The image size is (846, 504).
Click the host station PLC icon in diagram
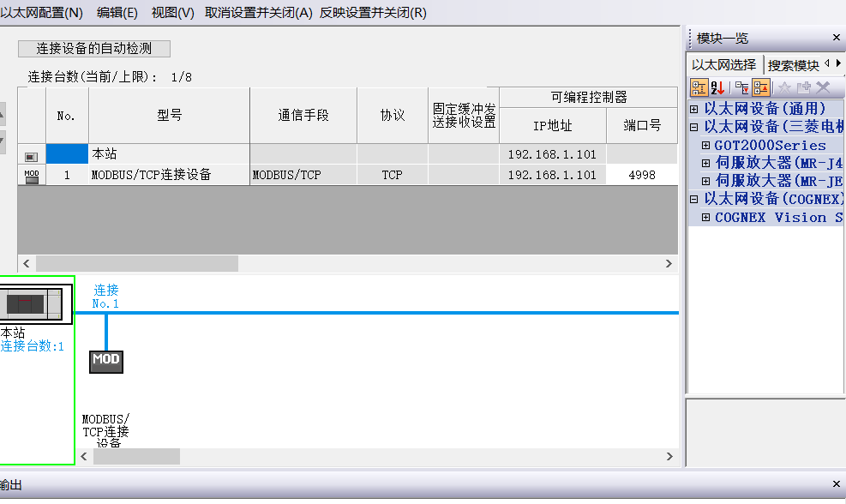click(32, 303)
